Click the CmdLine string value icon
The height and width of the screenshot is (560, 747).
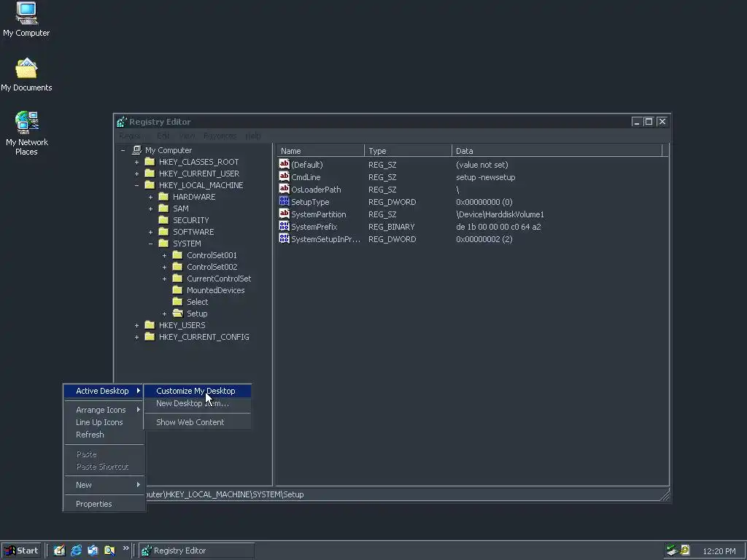[284, 176]
